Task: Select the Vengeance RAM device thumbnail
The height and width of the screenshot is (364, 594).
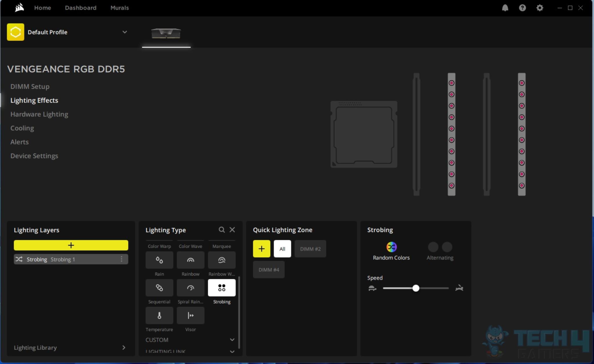Action: pyautogui.click(x=166, y=33)
